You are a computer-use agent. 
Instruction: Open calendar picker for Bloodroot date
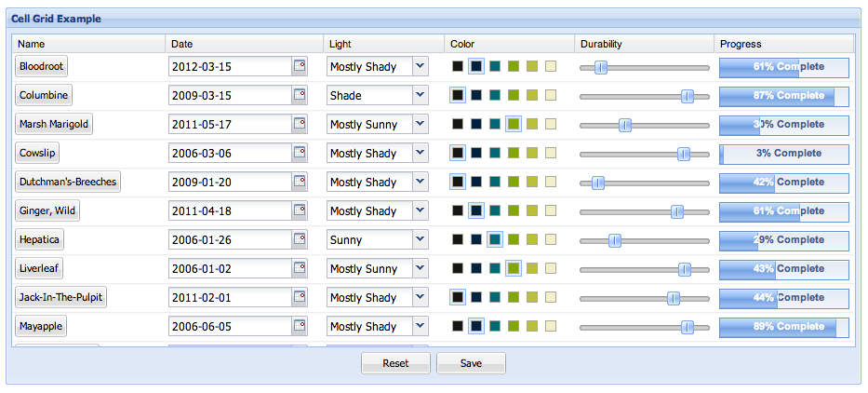300,66
